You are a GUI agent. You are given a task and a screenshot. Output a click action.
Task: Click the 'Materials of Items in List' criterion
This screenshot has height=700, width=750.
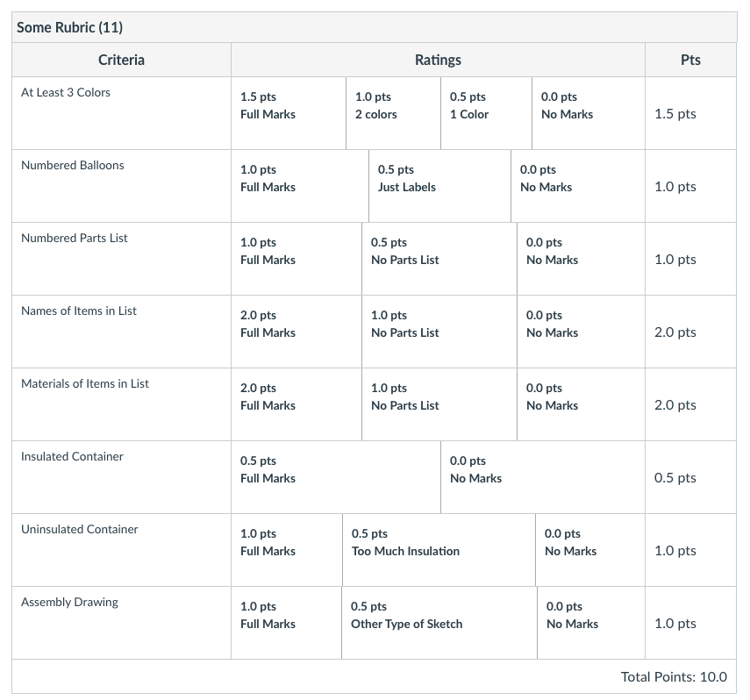(85, 383)
